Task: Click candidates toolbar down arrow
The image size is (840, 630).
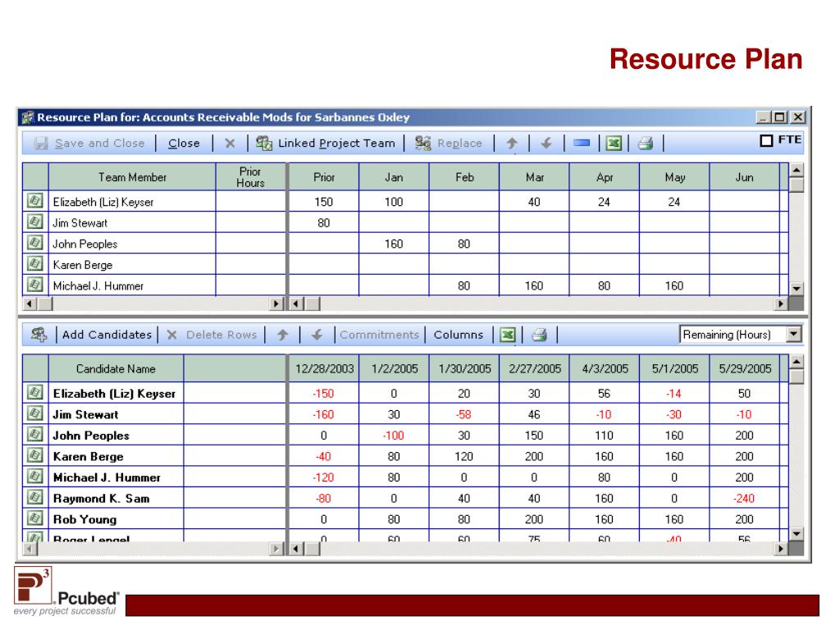Action: (317, 335)
